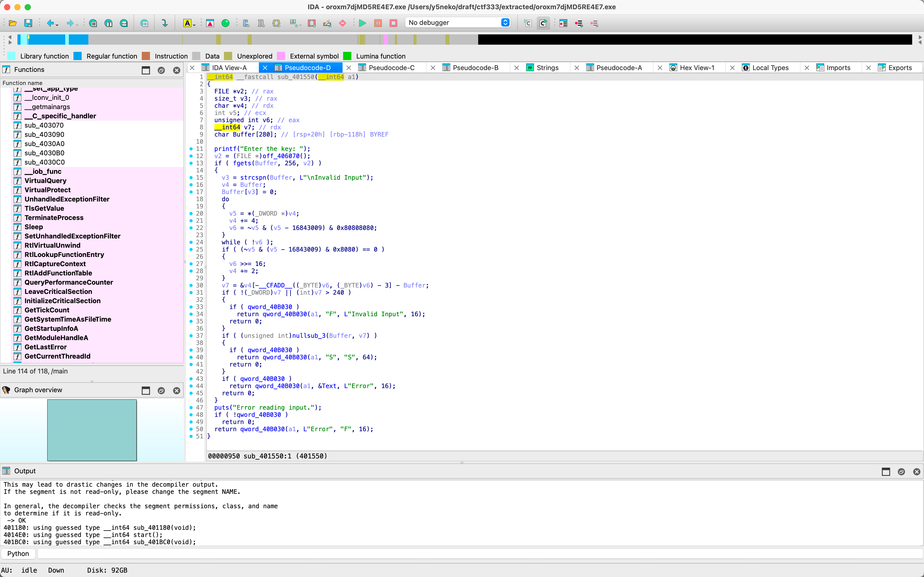The image size is (924, 577).
Task: Click the Pause process toolbar icon
Action: point(378,23)
